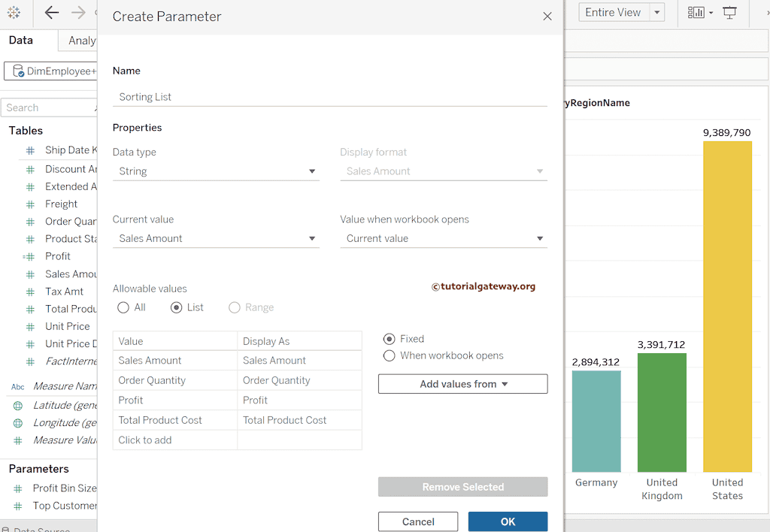Open the Add values from dropdown
Image resolution: width=770 pixels, height=532 pixels.
tap(462, 384)
